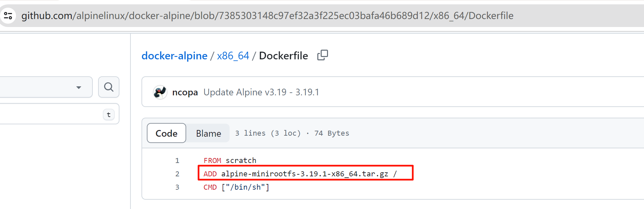Click the site information icon in address bar
The image size is (644, 209).
[8, 16]
